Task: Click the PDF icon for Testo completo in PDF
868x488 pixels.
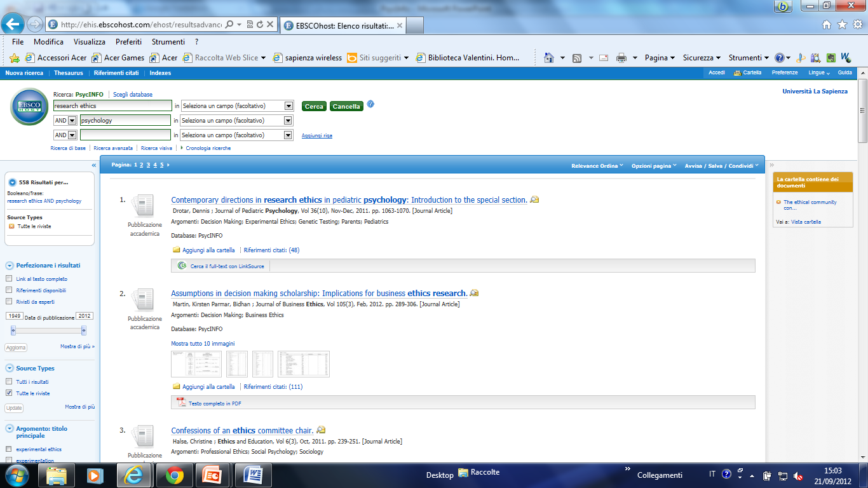Action: (x=181, y=402)
